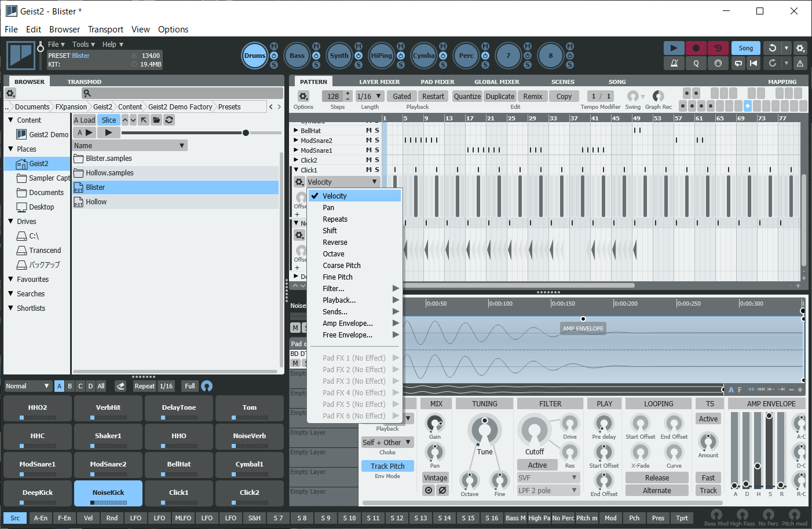Collapse the Drives tree section

pyautogui.click(x=10, y=221)
